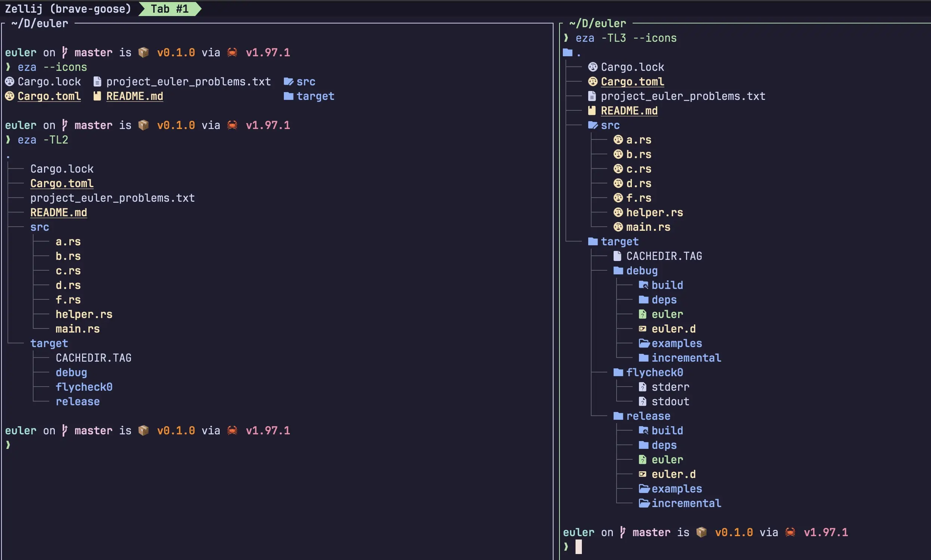Click the right pane title ~/D/euler
Screen dimensions: 931x560
(x=598, y=23)
